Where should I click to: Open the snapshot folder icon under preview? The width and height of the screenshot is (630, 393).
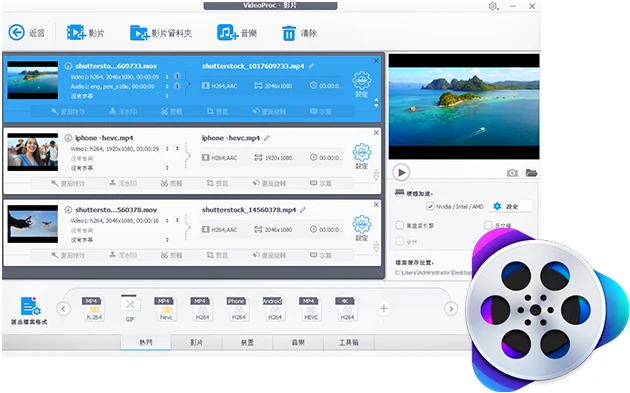click(531, 173)
